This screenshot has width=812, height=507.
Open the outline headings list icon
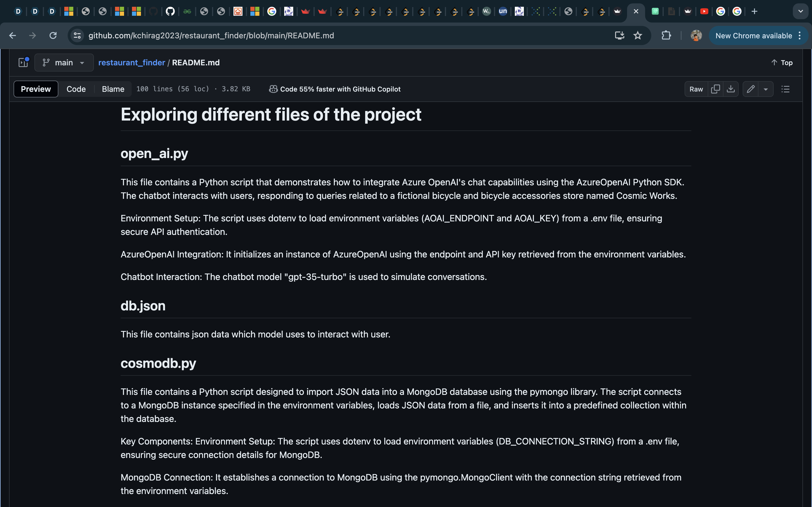785,89
